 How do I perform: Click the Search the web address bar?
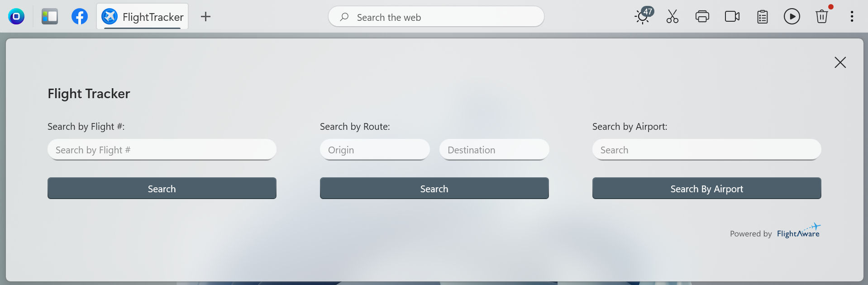pos(436,17)
